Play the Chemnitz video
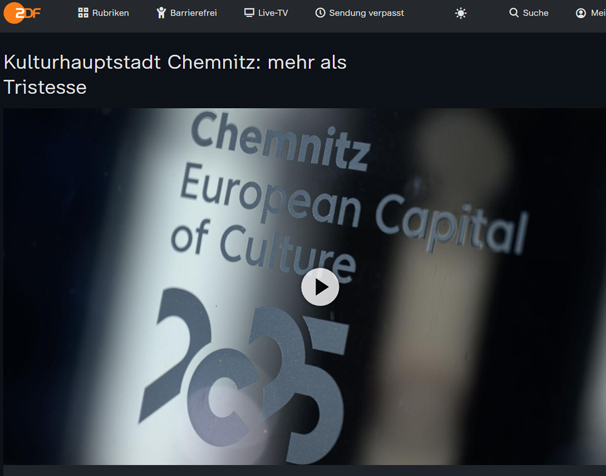The height and width of the screenshot is (476, 606). pyautogui.click(x=320, y=287)
